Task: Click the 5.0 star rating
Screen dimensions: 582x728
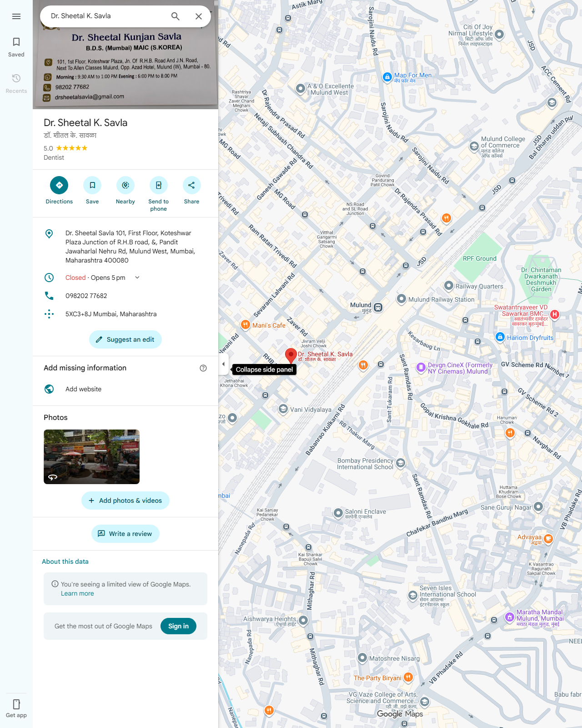Action: click(x=65, y=148)
